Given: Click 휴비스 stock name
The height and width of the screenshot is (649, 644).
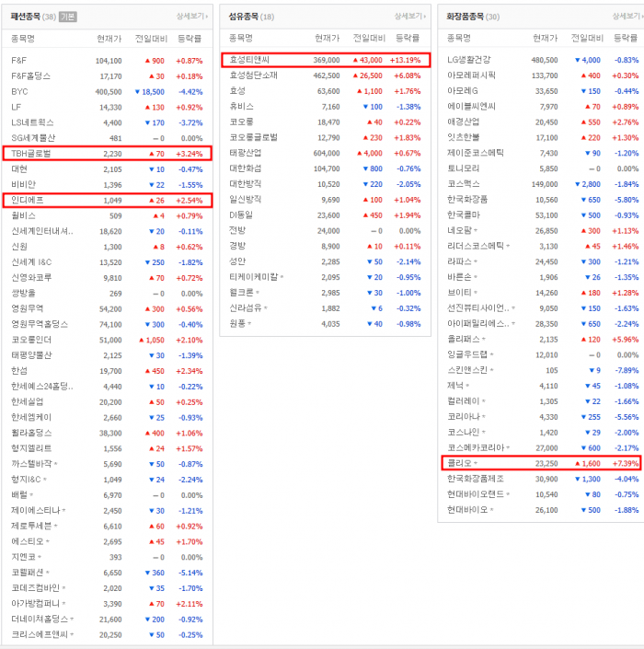Looking at the screenshot, I should tap(242, 107).
